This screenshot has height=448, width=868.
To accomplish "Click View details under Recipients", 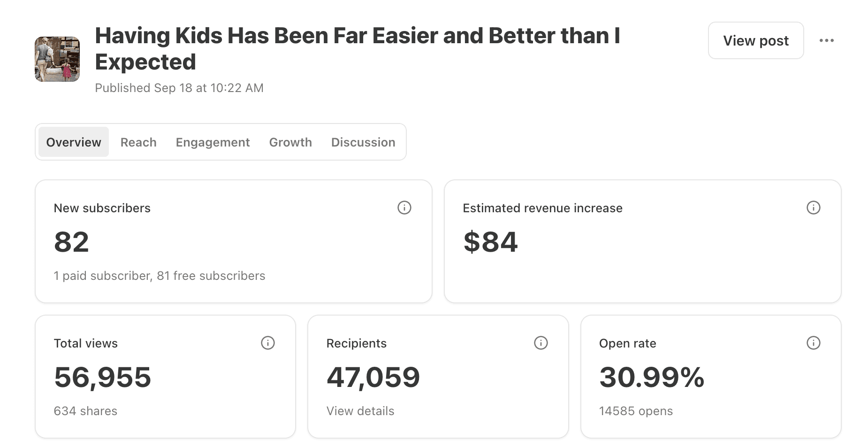I will [360, 411].
